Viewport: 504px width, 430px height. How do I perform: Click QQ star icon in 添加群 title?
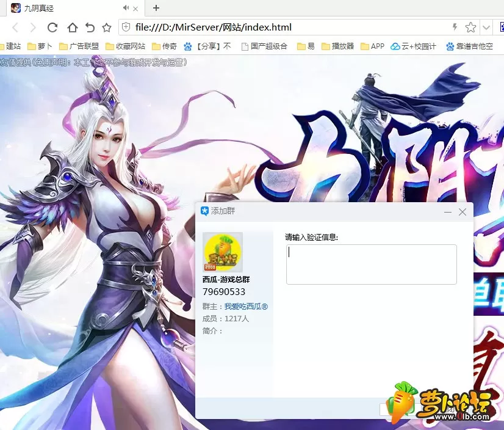(204, 211)
